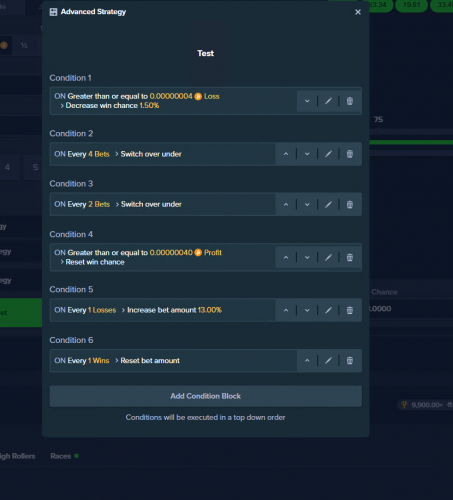Move Condition 1 down with chevron
453x500 pixels.
click(307, 101)
